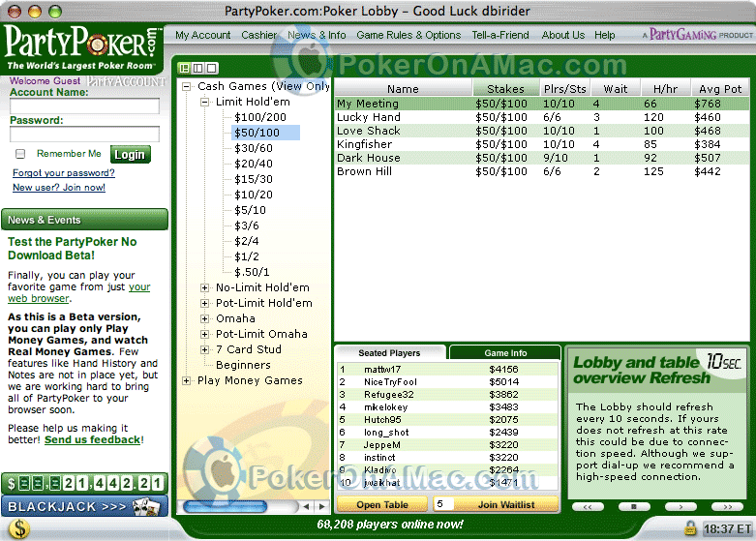This screenshot has height=541, width=756.
Task: Click the Open Table button
Action: point(381,505)
